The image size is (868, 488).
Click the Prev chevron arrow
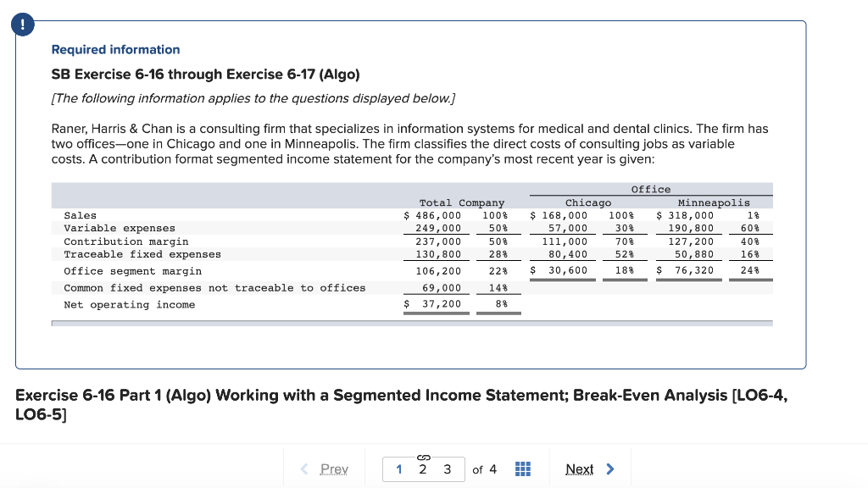(303, 469)
